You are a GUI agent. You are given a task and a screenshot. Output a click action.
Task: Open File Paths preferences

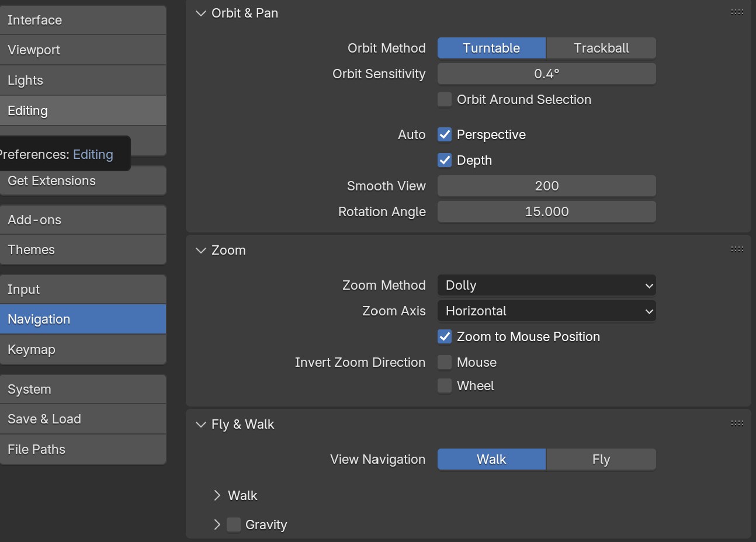tap(83, 450)
